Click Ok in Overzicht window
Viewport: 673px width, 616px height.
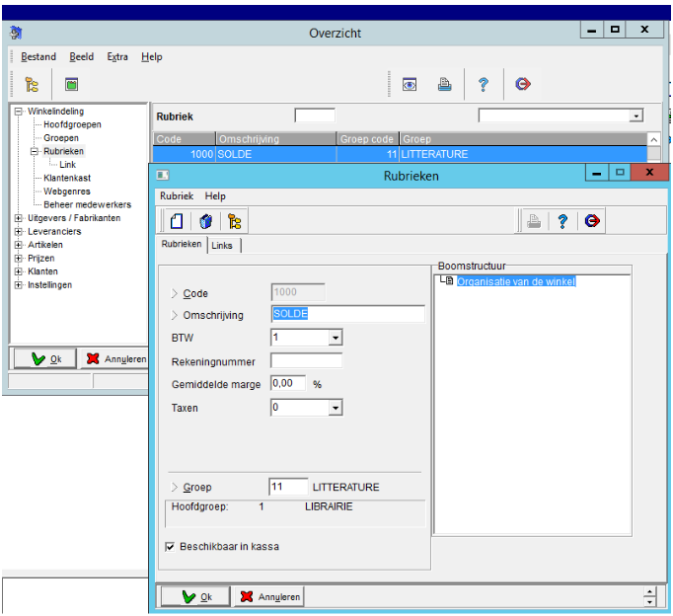[x=45, y=359]
